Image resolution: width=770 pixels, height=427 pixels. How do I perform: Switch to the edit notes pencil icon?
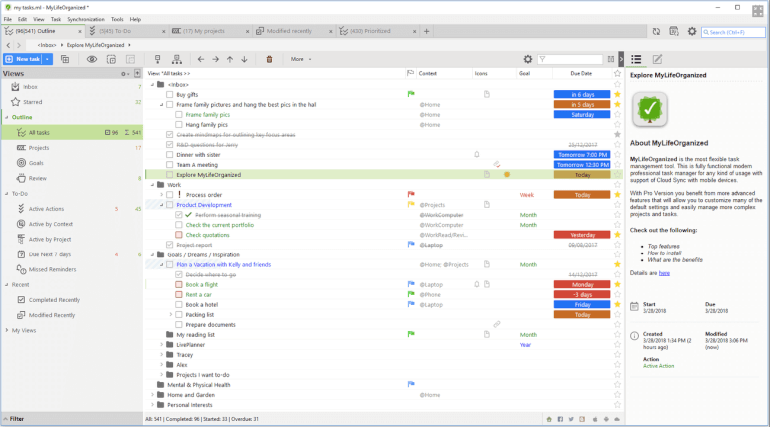pos(657,59)
